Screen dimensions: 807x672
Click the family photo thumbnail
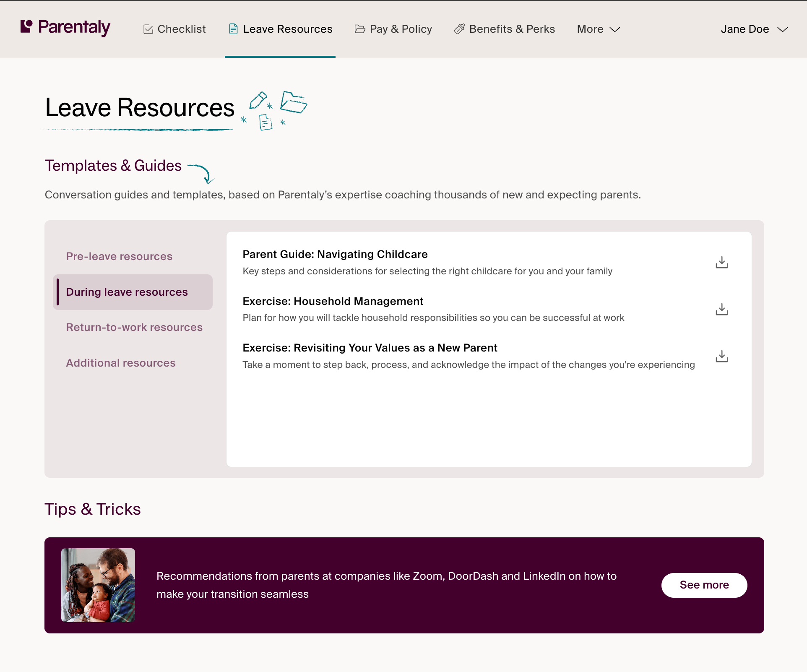click(x=98, y=585)
